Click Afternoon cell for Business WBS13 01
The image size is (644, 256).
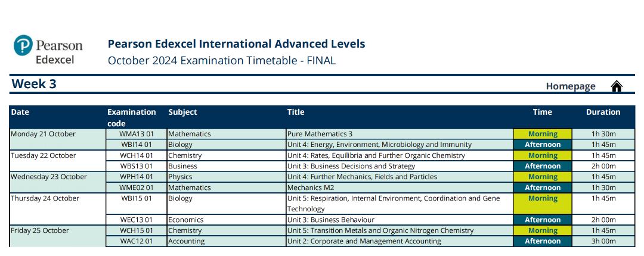[x=543, y=166]
